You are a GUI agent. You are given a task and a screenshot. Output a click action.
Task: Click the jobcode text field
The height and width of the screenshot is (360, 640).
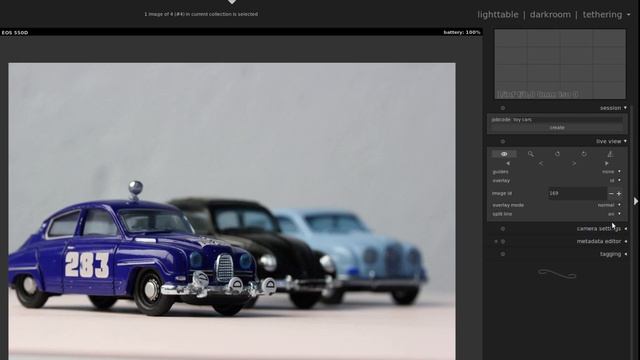(557, 120)
